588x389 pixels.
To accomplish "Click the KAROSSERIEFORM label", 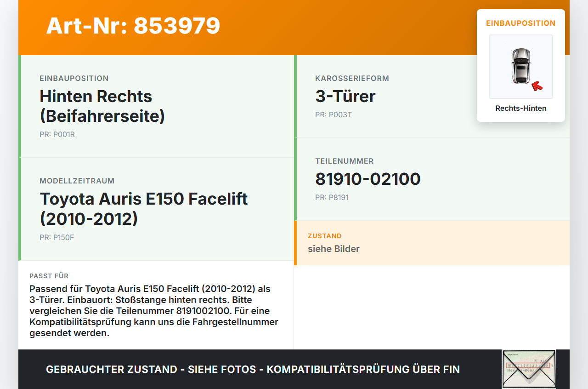I will (352, 79).
